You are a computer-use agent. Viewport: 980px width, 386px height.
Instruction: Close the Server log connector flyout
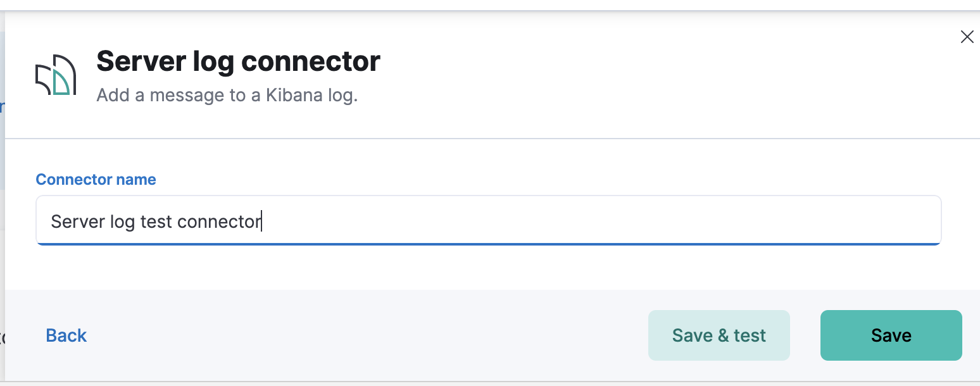click(x=967, y=37)
